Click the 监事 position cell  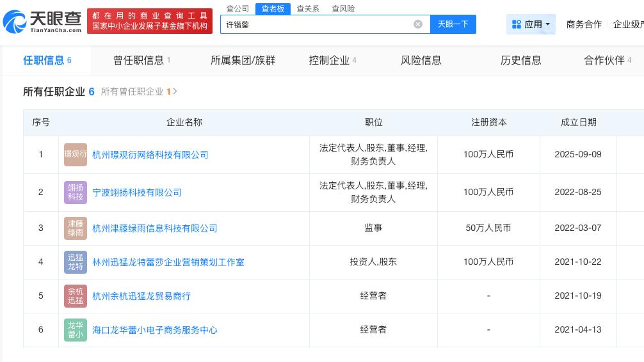click(x=373, y=228)
